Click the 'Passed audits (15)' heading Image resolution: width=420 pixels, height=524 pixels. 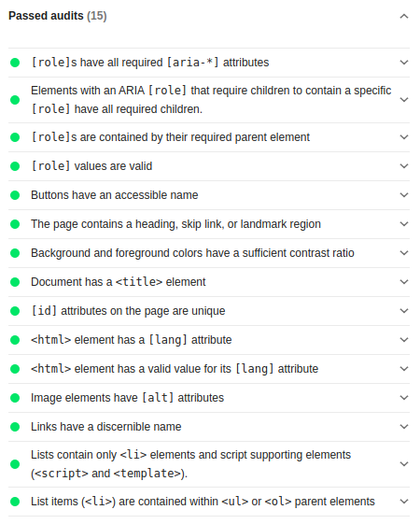point(58,16)
